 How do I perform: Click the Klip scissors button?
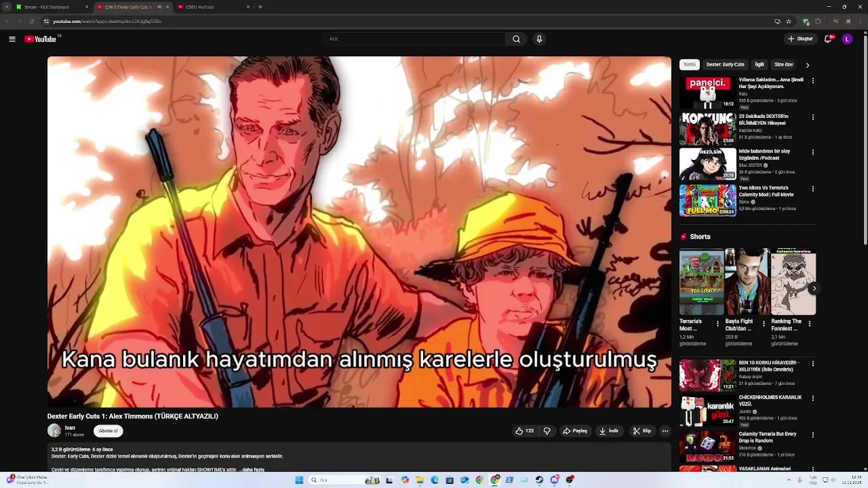point(642,431)
